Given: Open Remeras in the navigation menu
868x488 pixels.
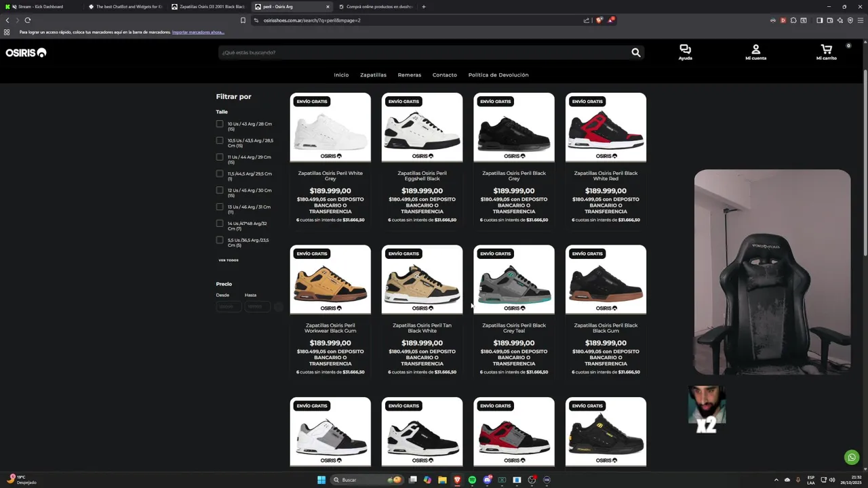Looking at the screenshot, I should (410, 75).
